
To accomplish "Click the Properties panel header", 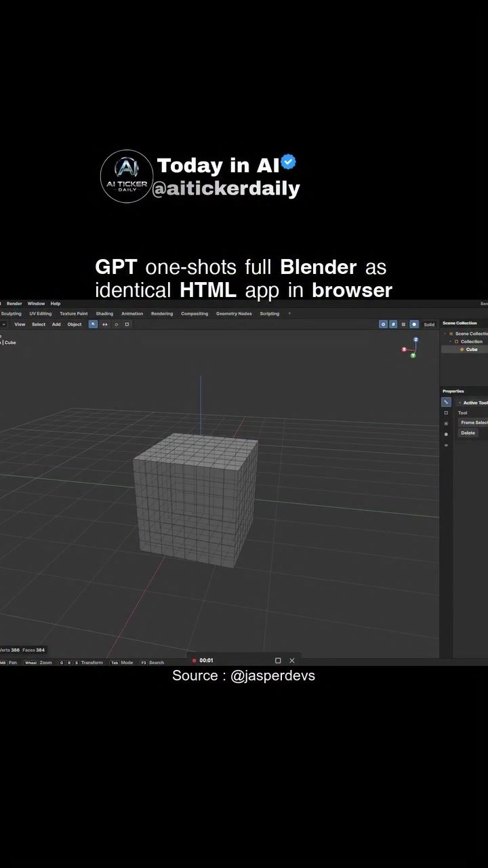I will tap(453, 391).
